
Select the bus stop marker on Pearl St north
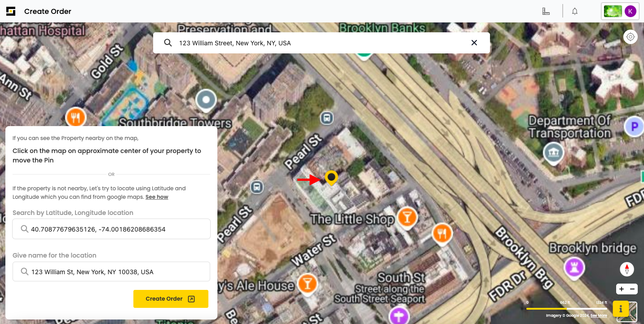pos(327,118)
